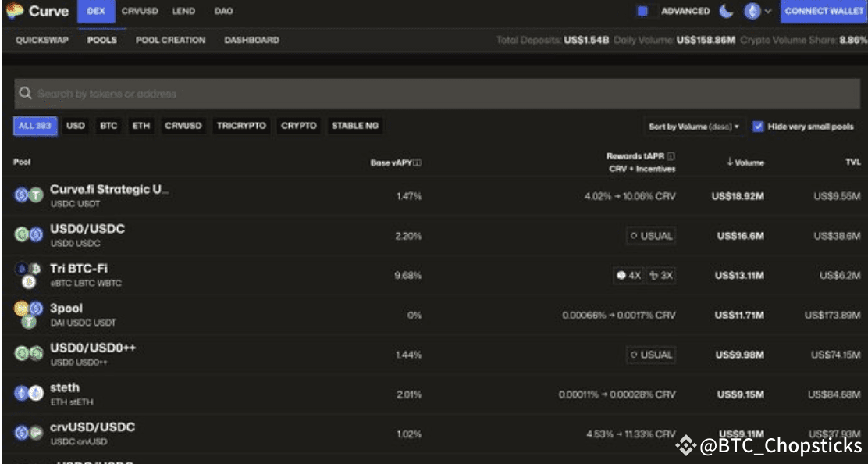
Task: Go to Quickswap page
Action: [x=42, y=40]
